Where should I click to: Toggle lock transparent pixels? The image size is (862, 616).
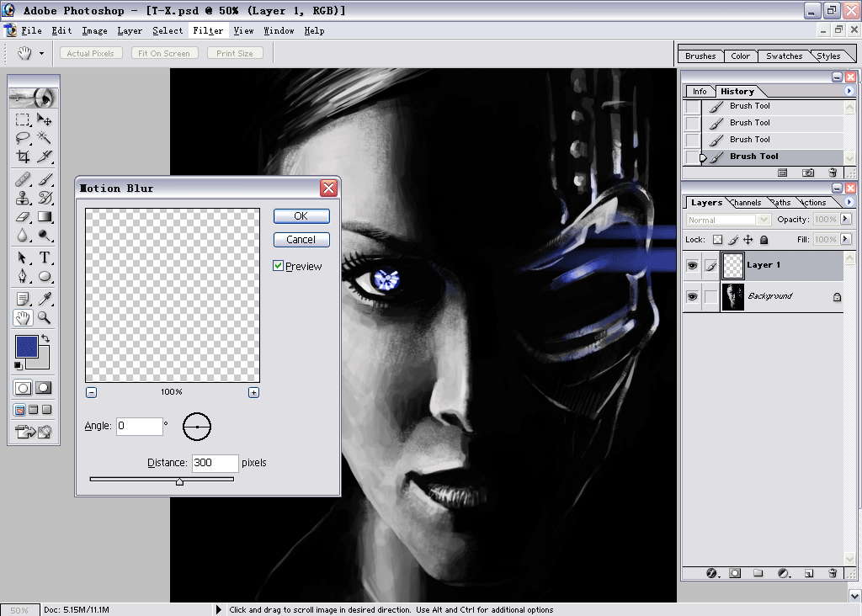coord(717,240)
